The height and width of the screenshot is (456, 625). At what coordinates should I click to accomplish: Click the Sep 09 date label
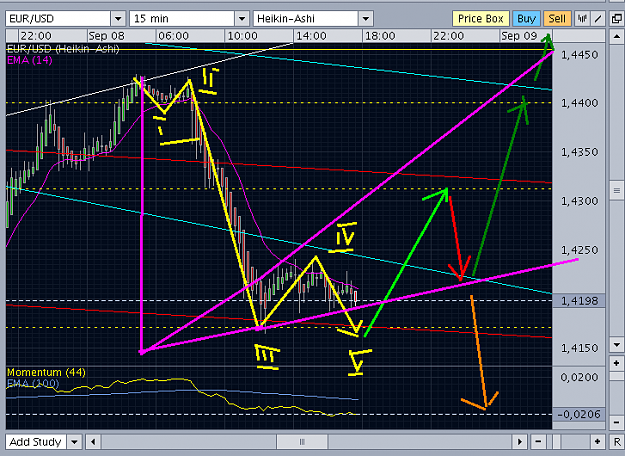click(x=519, y=36)
